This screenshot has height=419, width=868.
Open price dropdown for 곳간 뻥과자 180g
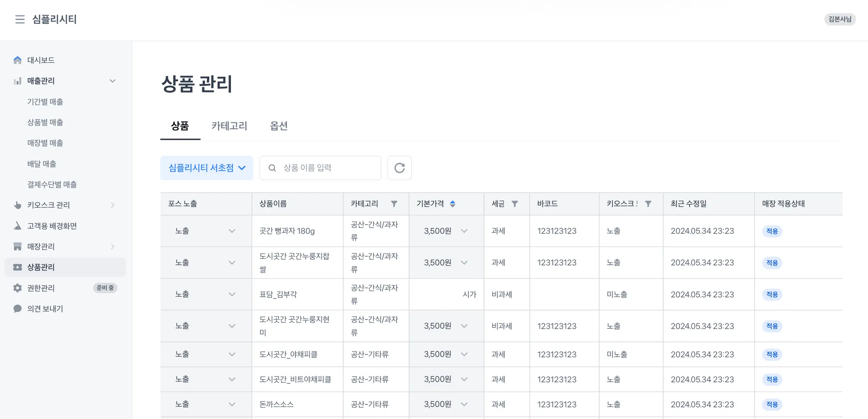446,231
